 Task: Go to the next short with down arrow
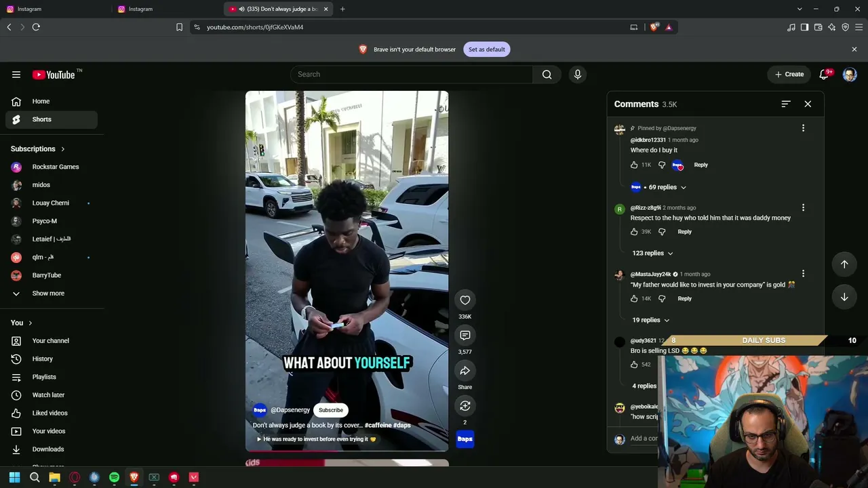tap(844, 297)
